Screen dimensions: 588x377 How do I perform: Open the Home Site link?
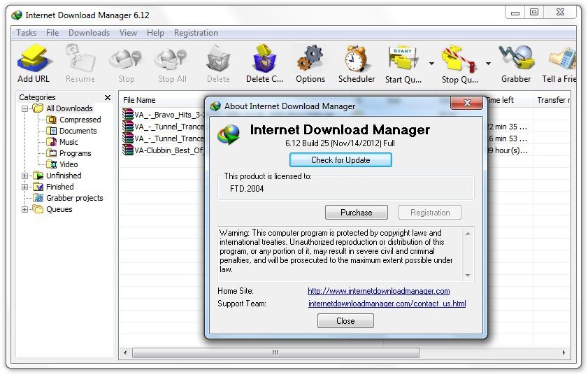click(379, 291)
